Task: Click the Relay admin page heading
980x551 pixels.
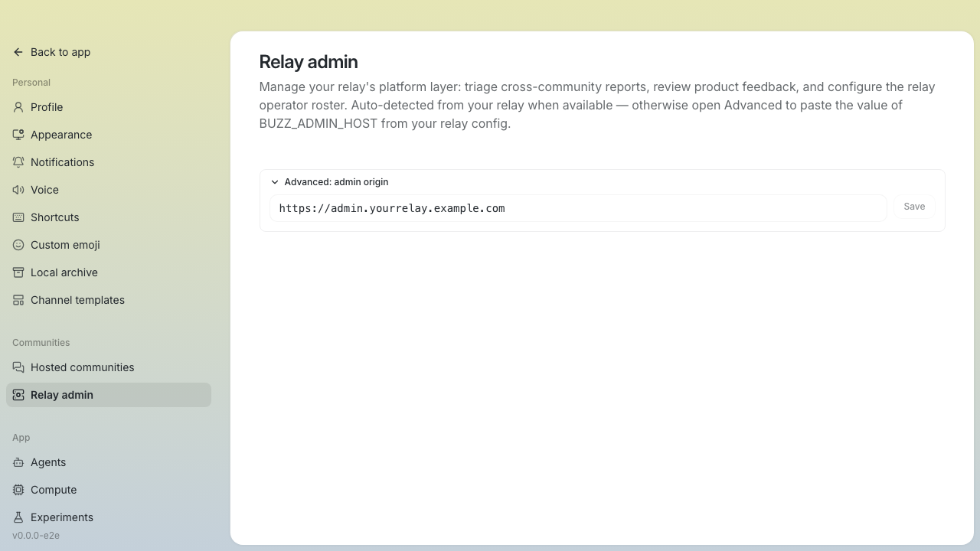Action: [309, 62]
